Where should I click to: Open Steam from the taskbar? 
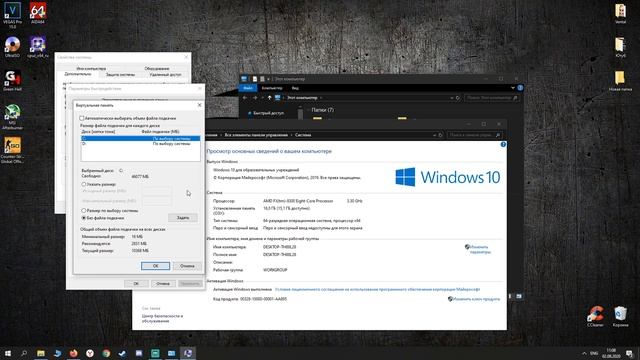(x=122, y=353)
